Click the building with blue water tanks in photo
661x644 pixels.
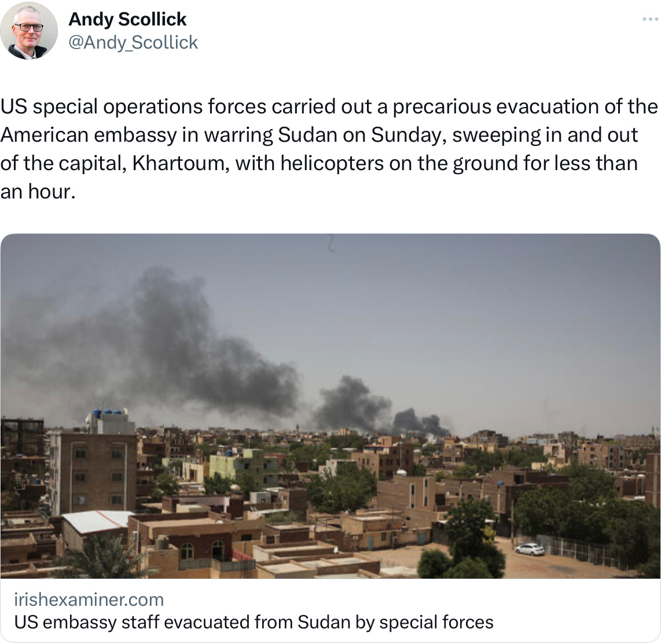click(x=107, y=421)
